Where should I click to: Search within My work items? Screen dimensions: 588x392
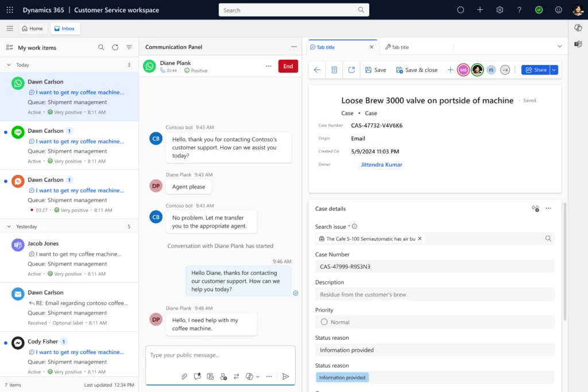tap(101, 47)
